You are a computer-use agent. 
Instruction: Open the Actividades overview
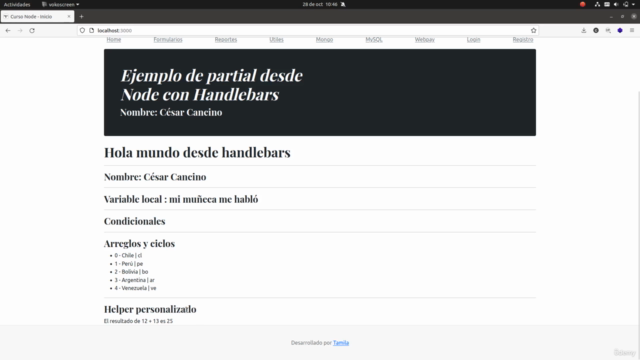(17, 4)
